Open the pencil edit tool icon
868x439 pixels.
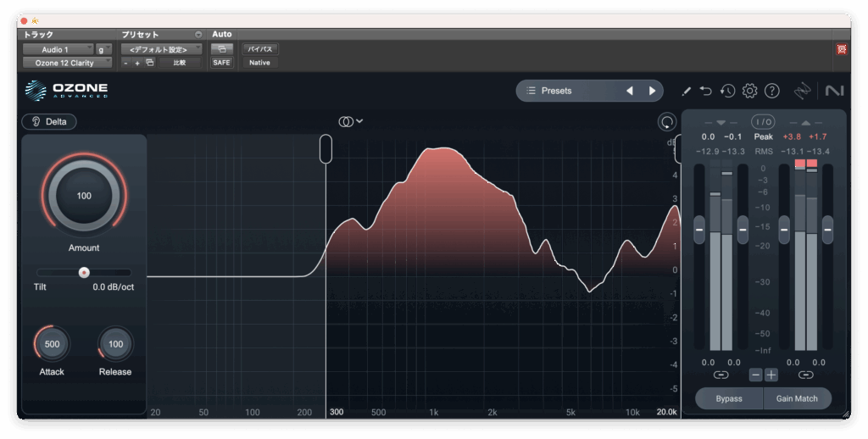[x=687, y=91]
